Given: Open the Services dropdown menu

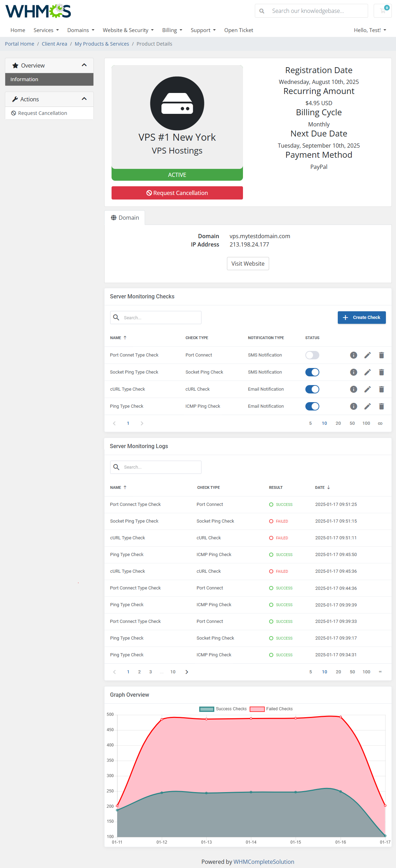Looking at the screenshot, I should pos(46,30).
